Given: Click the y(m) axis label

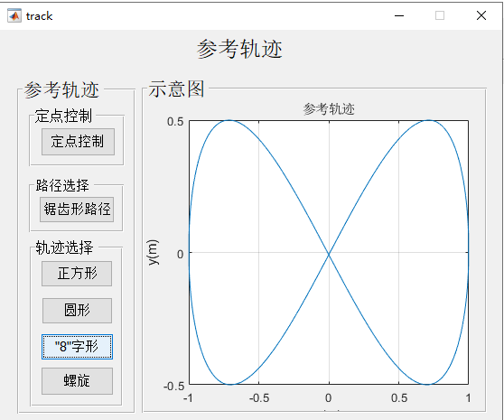Looking at the screenshot, I should point(153,253).
